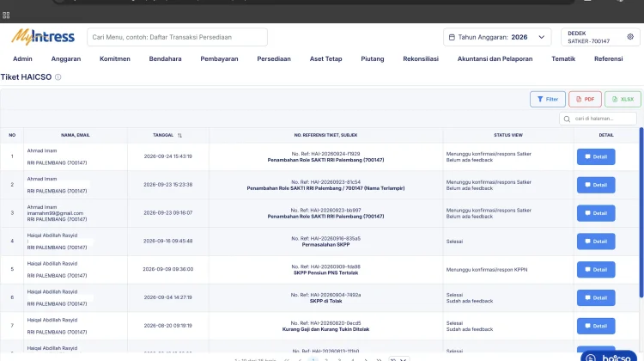Click the DETAIL column header

tap(606, 135)
